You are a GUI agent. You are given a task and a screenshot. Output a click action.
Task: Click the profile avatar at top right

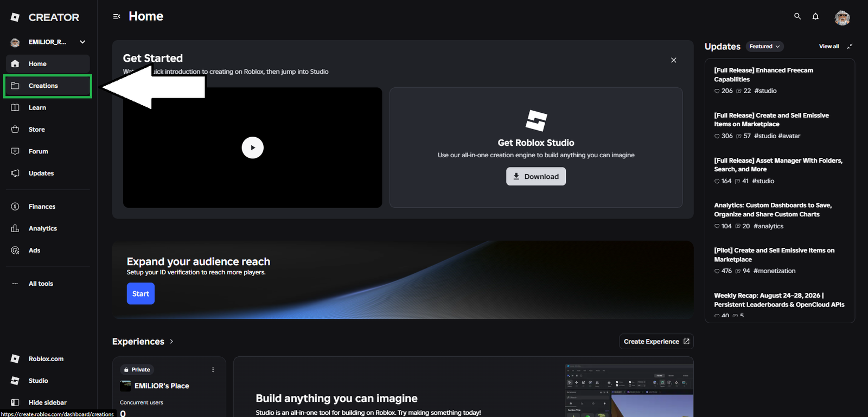point(842,17)
